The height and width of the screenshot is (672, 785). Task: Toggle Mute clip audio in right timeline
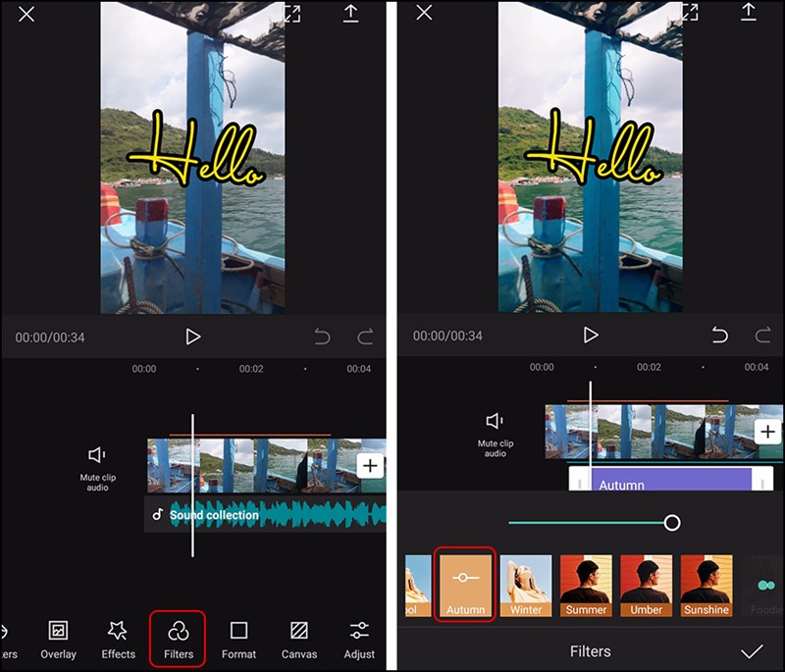point(496,432)
